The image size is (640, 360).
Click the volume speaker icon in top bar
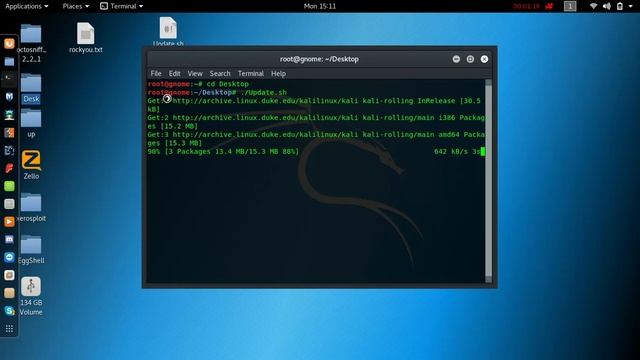click(x=607, y=6)
